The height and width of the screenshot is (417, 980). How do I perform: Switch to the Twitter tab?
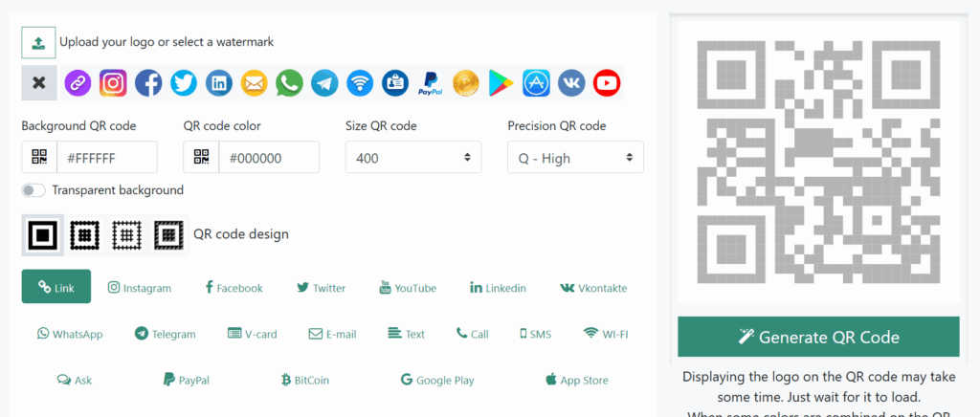[x=322, y=288]
